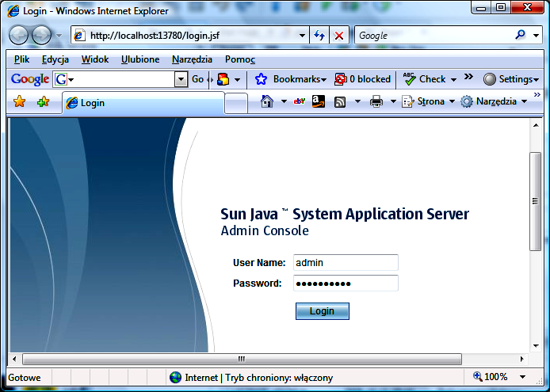Click the Add to Favorites icon
Screen dimensions: 550x392
[x=43, y=102]
